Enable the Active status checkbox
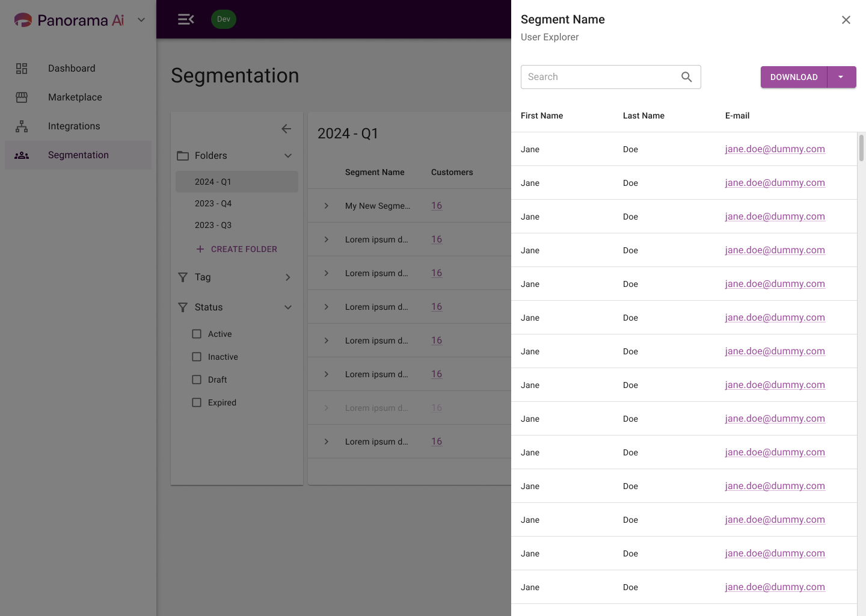Screen dimensions: 866x616 coord(197,334)
